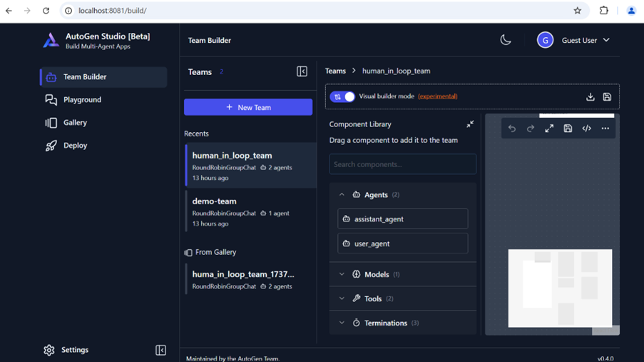Click the From Gallery label

pos(215,252)
